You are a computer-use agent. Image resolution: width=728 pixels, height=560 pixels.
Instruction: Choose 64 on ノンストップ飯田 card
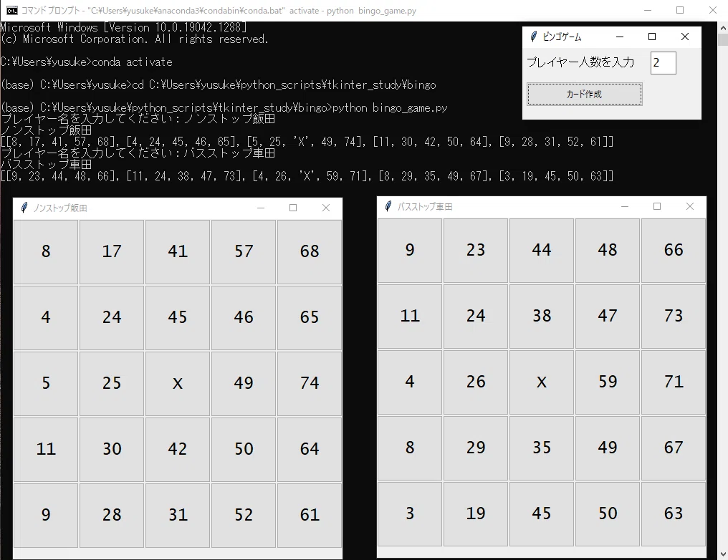coord(310,449)
